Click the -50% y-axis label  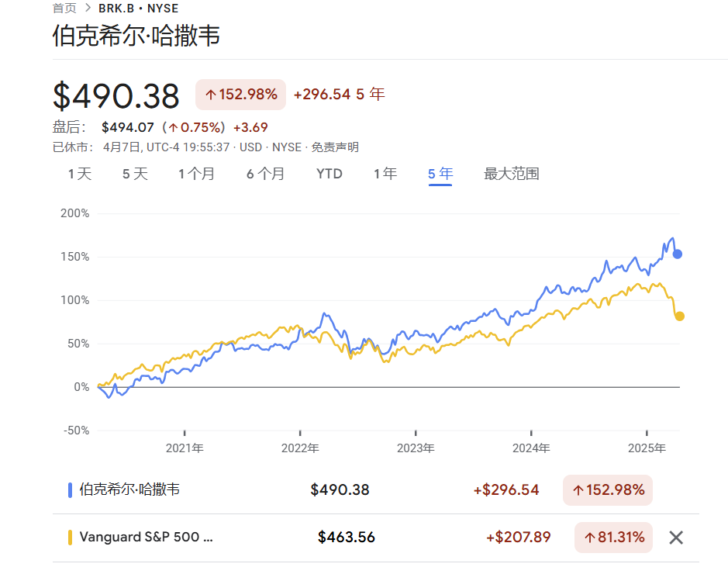(76, 430)
